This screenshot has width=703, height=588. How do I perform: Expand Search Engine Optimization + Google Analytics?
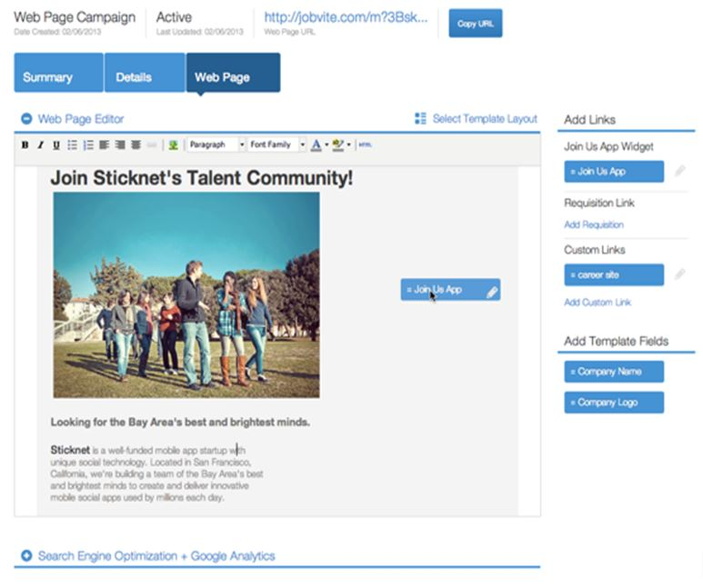[26, 555]
